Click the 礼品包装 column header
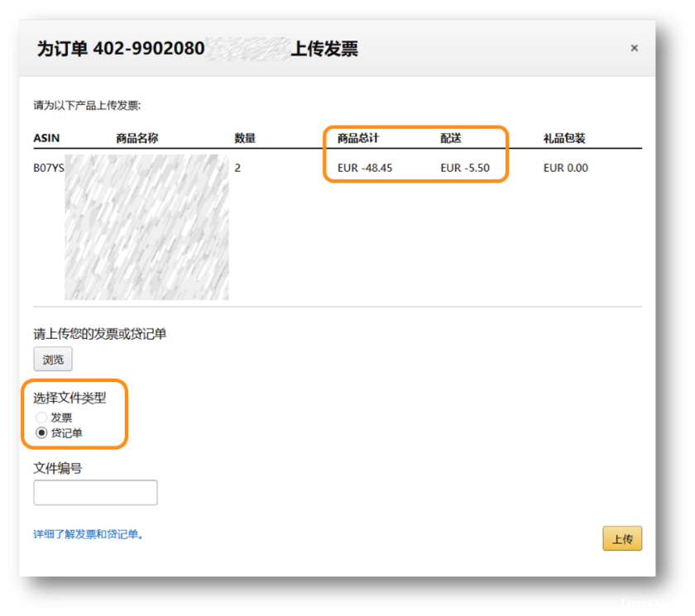This screenshot has height=616, width=695. [x=564, y=138]
